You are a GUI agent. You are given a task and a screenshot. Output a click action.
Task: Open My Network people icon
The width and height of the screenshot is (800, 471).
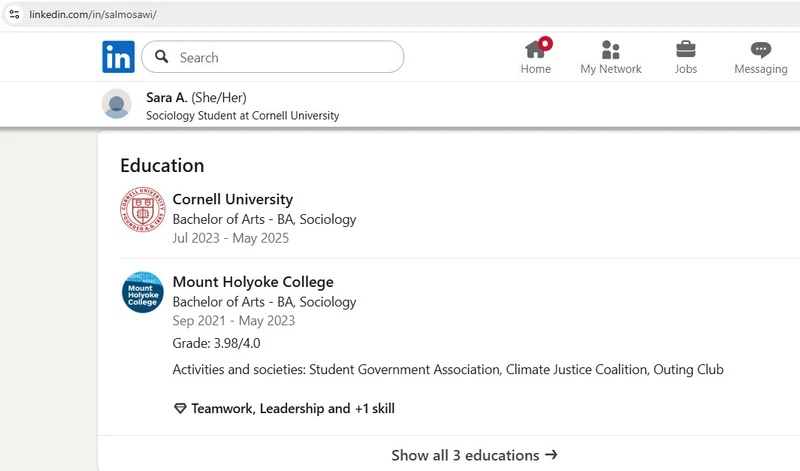tap(610, 50)
